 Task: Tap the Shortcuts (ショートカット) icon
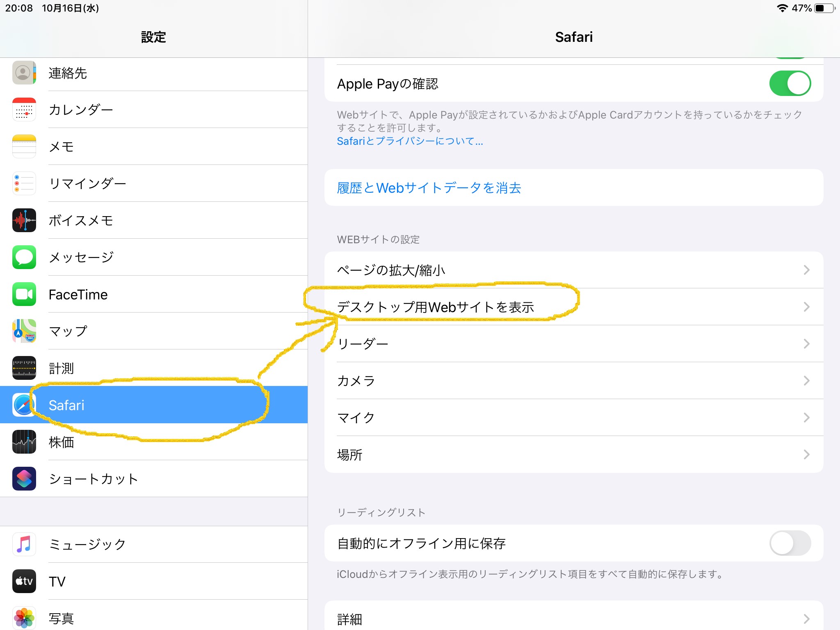pyautogui.click(x=24, y=479)
